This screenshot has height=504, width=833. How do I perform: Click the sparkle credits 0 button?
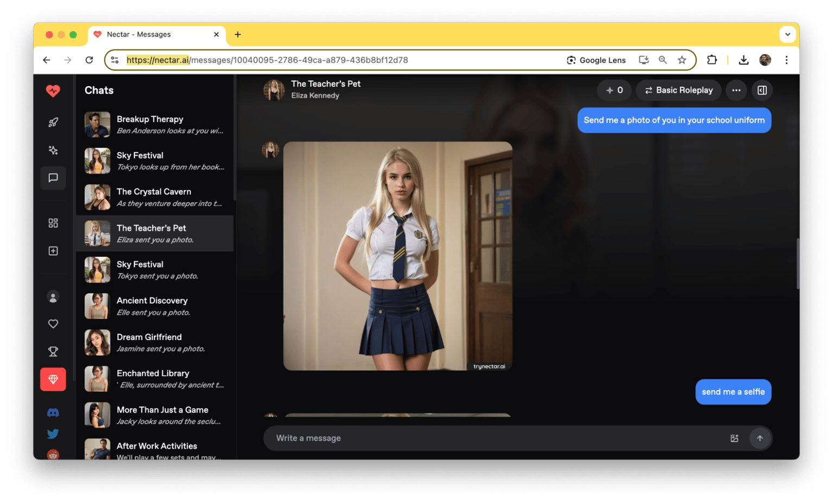pos(614,91)
